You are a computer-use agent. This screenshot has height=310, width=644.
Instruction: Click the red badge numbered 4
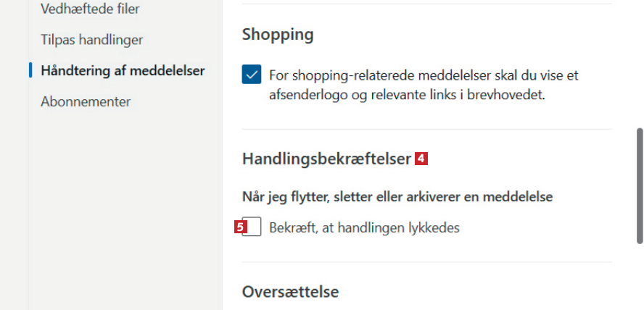tap(421, 159)
